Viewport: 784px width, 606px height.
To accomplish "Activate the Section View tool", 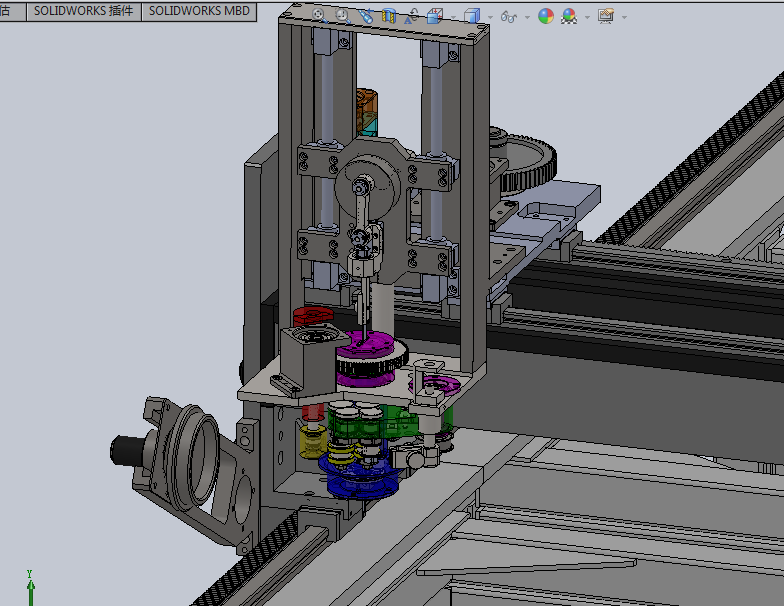I will point(389,16).
